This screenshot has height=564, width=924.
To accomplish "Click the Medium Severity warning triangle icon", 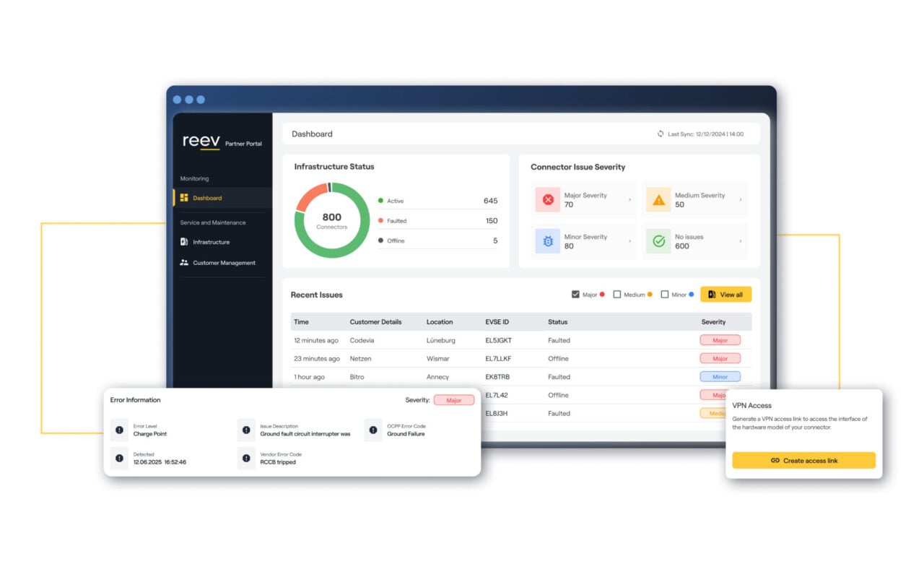I will [658, 200].
